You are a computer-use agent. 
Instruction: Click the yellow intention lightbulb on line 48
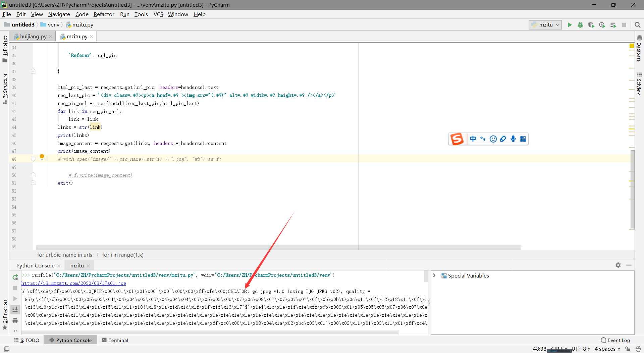pyautogui.click(x=42, y=157)
